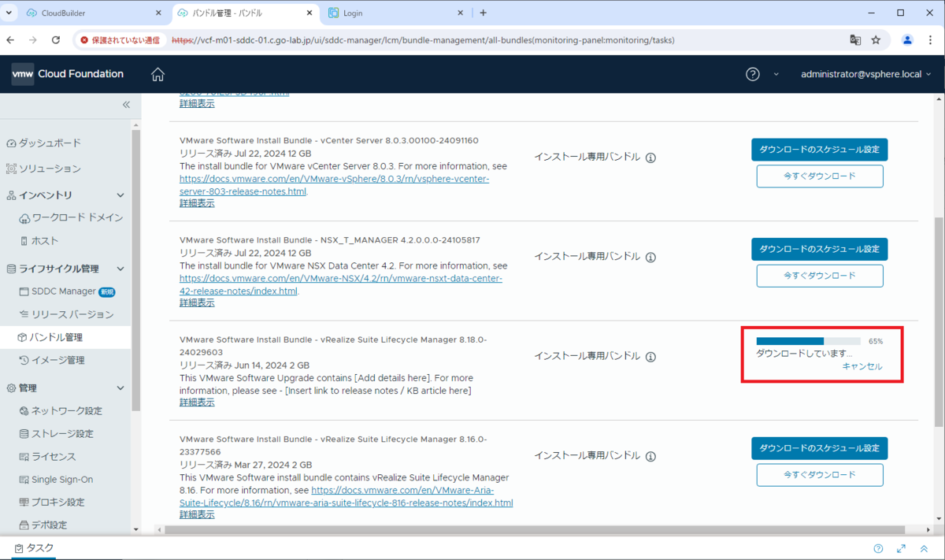Image resolution: width=945 pixels, height=560 pixels.
Task: Click help icon in task panel bar
Action: point(879,549)
